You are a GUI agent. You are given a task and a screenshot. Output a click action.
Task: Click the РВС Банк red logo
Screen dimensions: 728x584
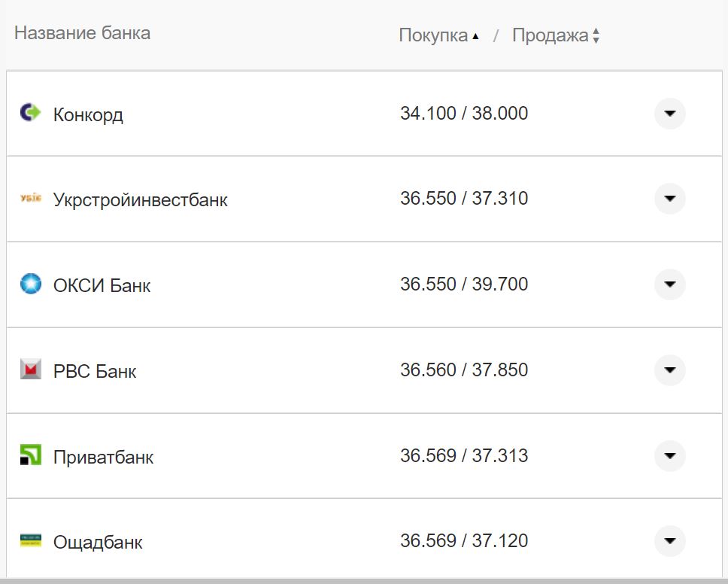tap(29, 370)
